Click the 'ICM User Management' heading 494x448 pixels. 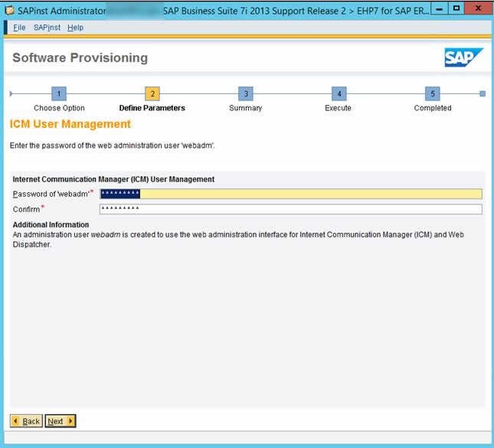[x=70, y=124]
